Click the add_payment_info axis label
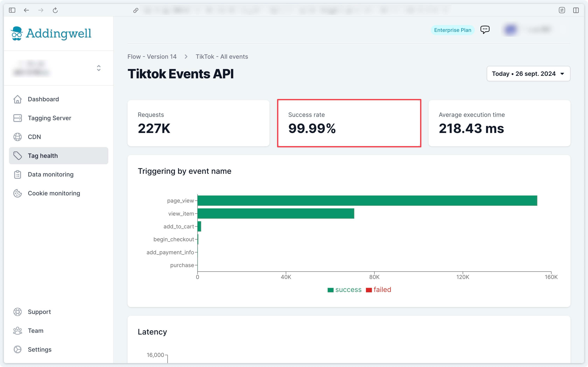 click(x=170, y=253)
